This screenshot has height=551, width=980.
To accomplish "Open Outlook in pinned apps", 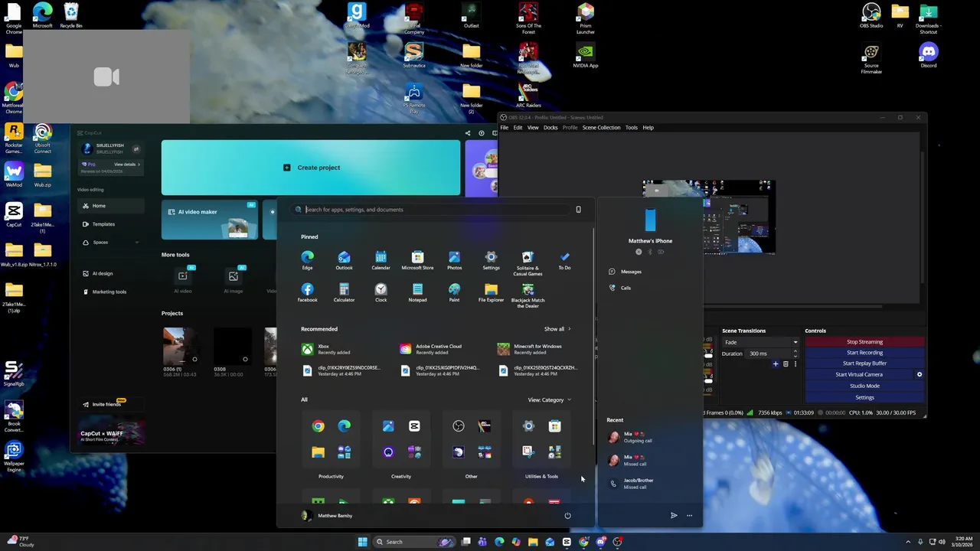I will click(344, 260).
